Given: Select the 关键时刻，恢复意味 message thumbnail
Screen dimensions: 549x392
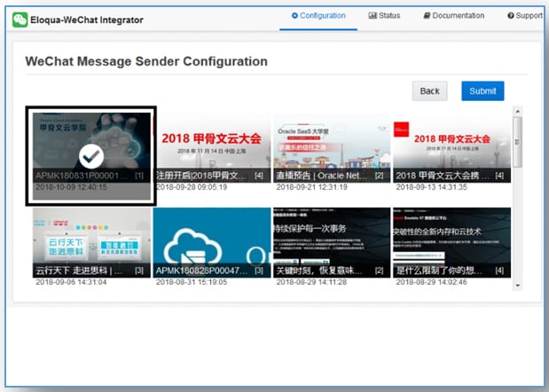Looking at the screenshot, I should pyautogui.click(x=332, y=242).
